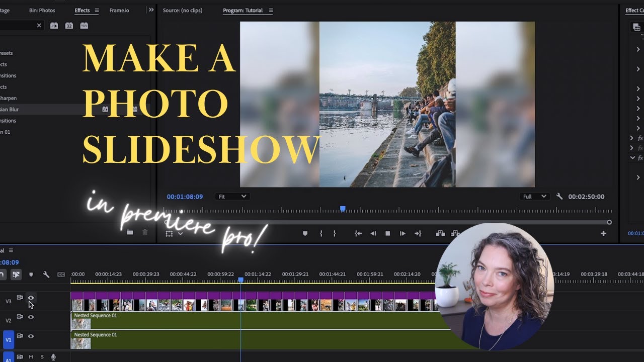Image resolution: width=644 pixels, height=362 pixels.
Task: Step back one frame
Action: [x=373, y=233]
